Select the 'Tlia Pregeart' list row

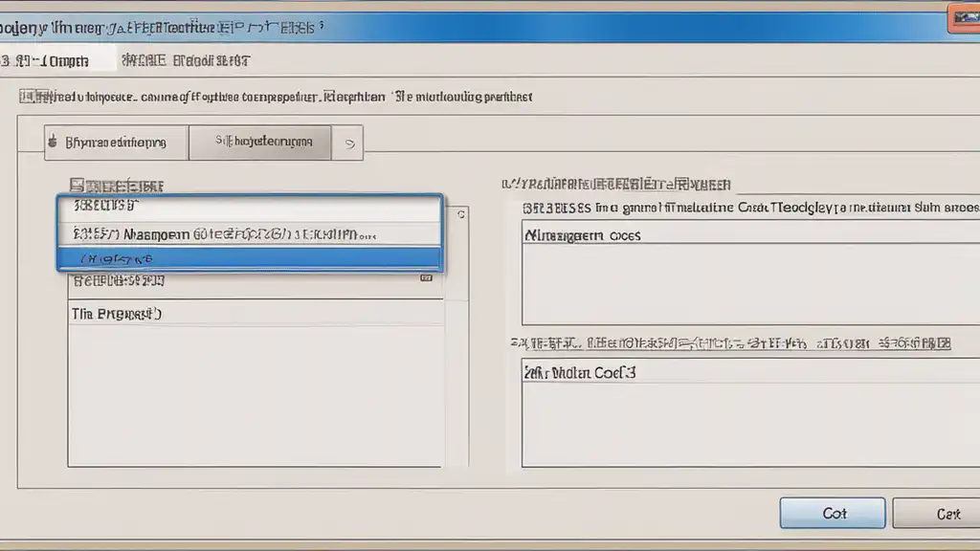[256, 314]
